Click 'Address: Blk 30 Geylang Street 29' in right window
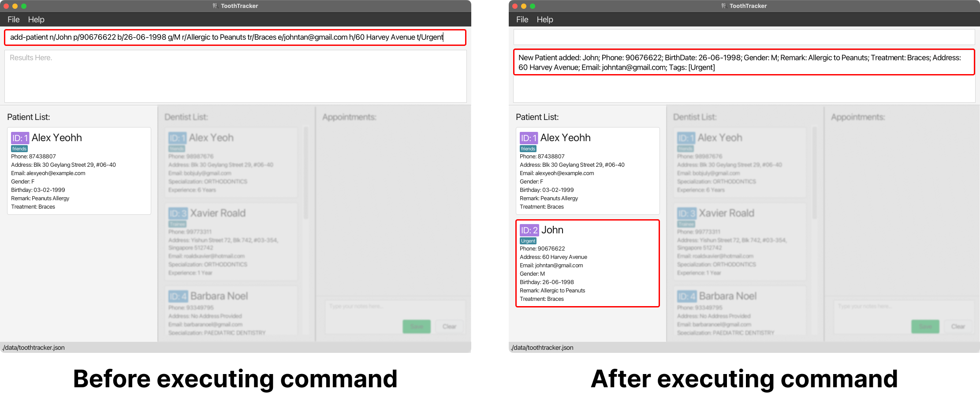This screenshot has height=393, width=980. pyautogui.click(x=572, y=165)
